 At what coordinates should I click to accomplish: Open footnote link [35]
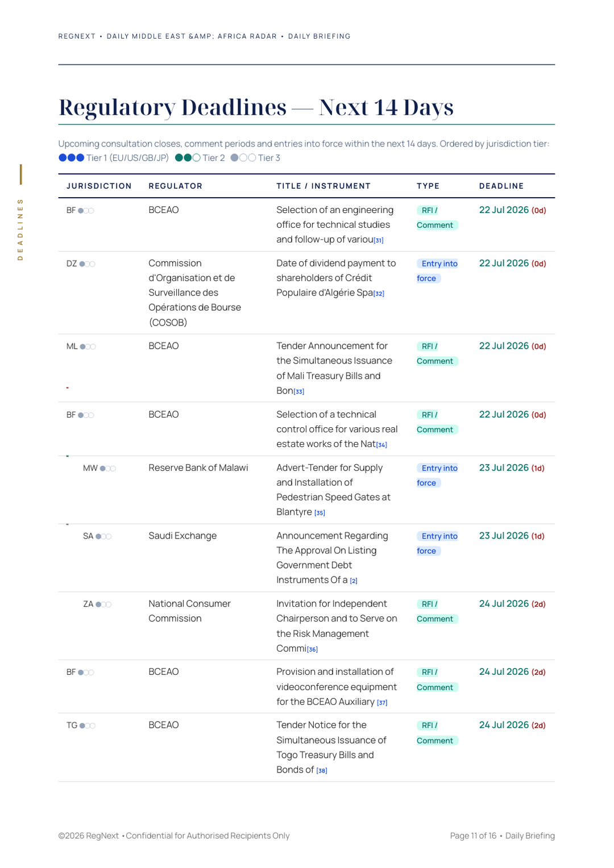pyautogui.click(x=320, y=513)
